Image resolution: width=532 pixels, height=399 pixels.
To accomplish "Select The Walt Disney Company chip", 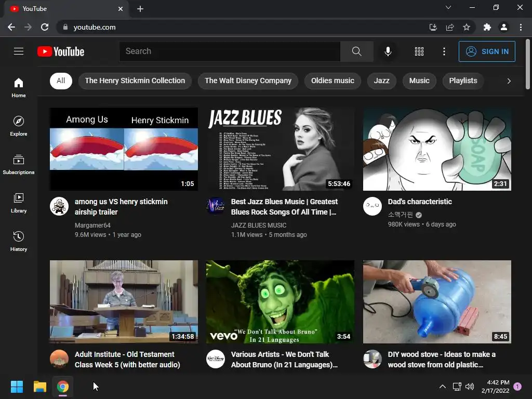I will click(x=248, y=81).
